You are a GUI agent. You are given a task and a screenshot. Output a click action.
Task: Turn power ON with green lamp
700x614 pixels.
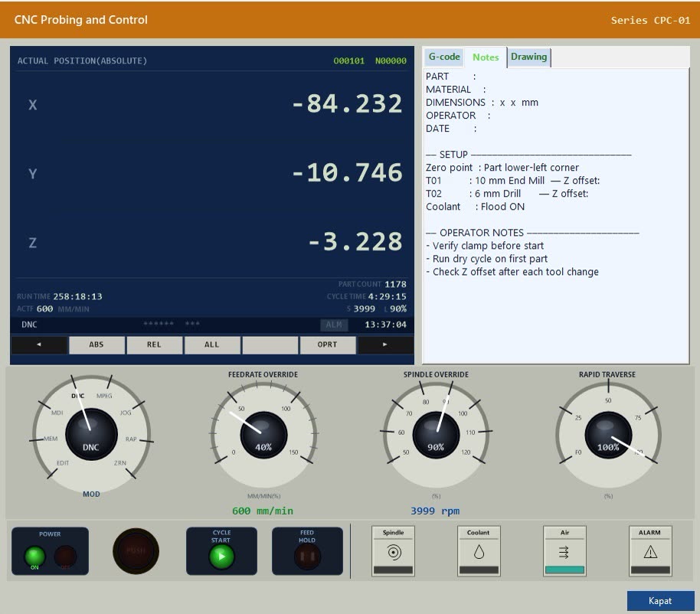pyautogui.click(x=34, y=557)
